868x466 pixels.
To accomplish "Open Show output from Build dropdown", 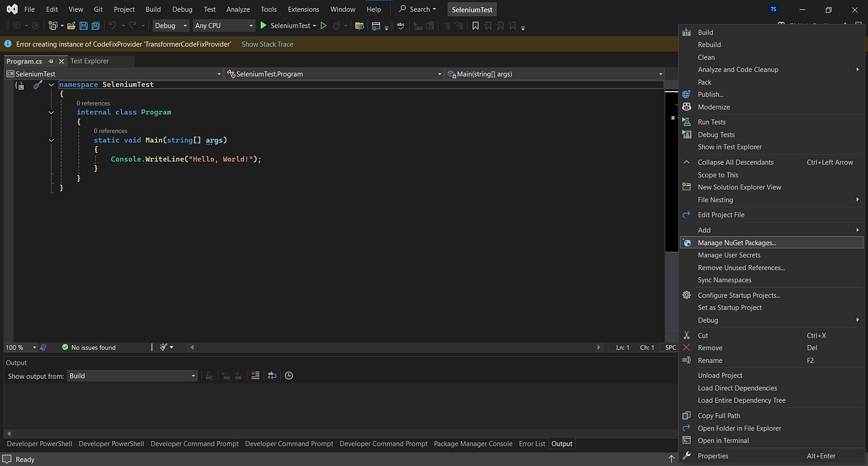I will point(132,376).
